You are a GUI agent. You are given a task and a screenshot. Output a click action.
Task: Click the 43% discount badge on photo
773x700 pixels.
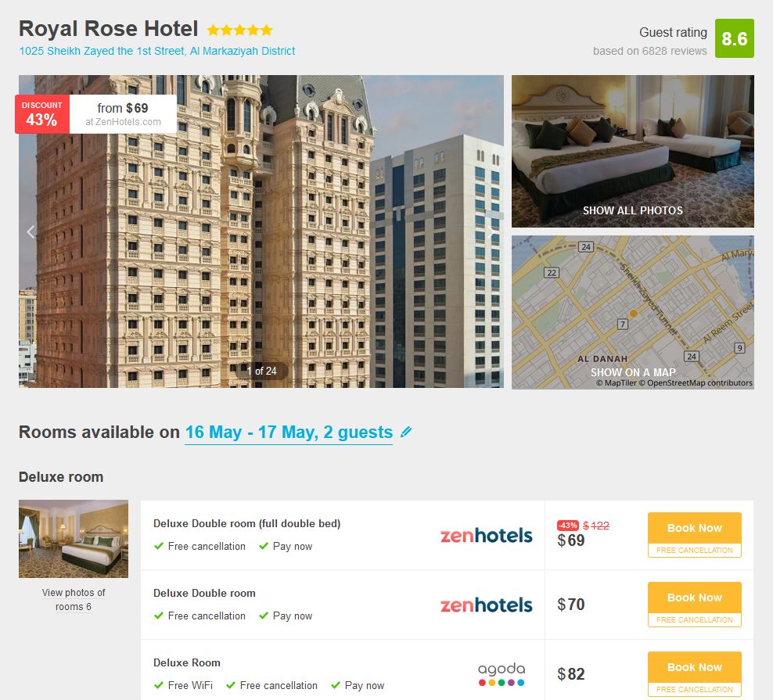point(42,114)
